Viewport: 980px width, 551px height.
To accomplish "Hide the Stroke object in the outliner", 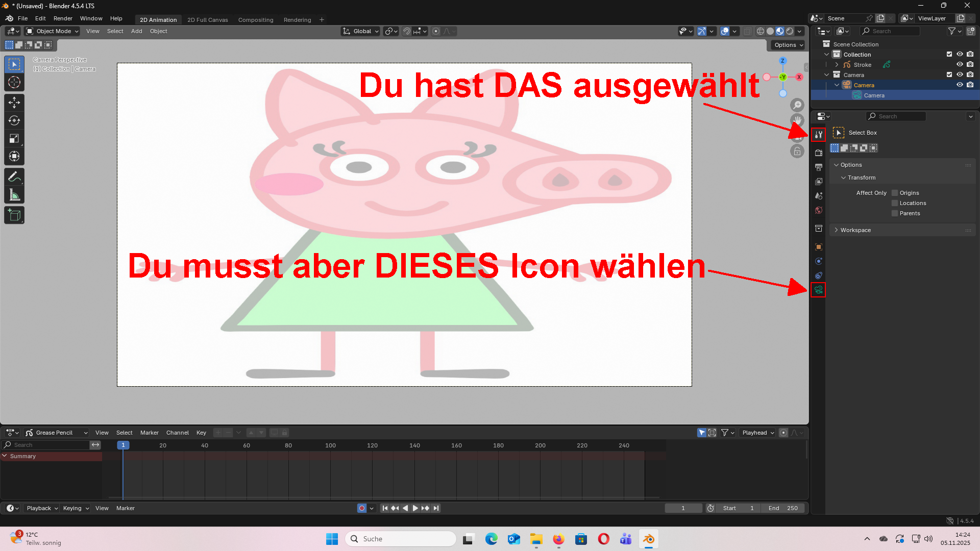I will tap(960, 65).
